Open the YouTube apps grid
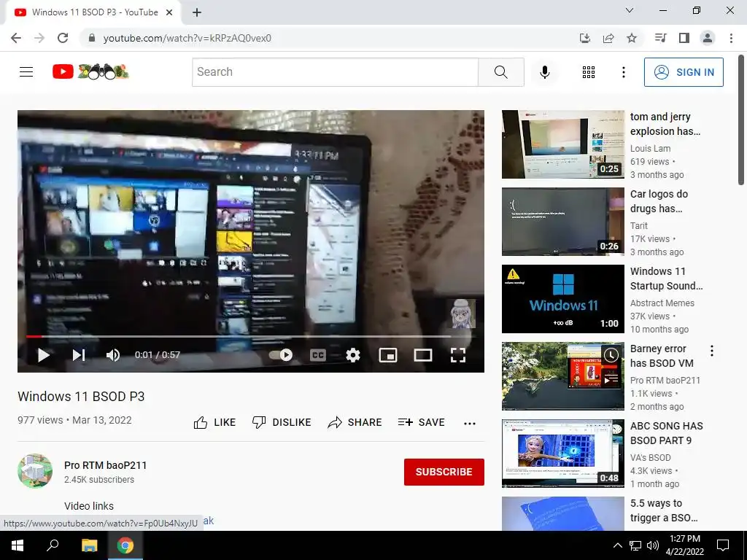This screenshot has height=560, width=747. point(589,72)
